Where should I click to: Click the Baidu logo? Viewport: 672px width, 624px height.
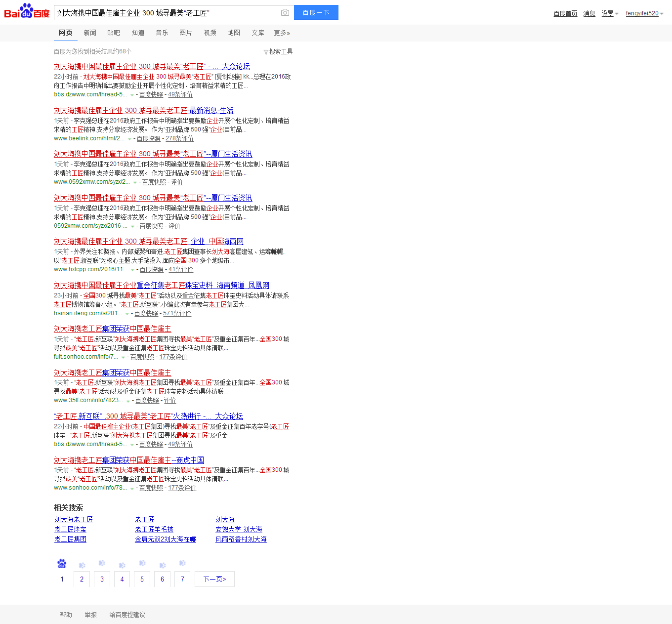pos(27,11)
